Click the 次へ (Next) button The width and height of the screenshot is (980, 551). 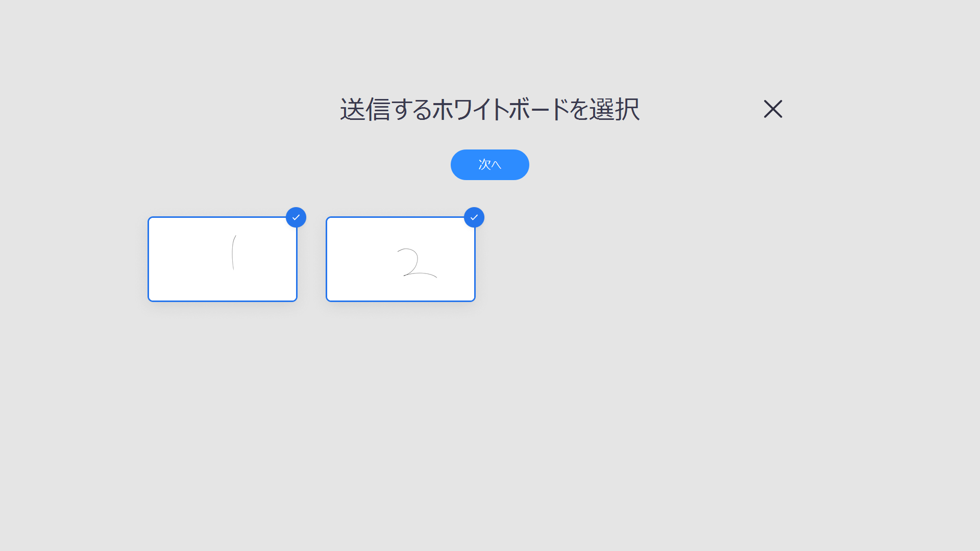pyautogui.click(x=489, y=165)
